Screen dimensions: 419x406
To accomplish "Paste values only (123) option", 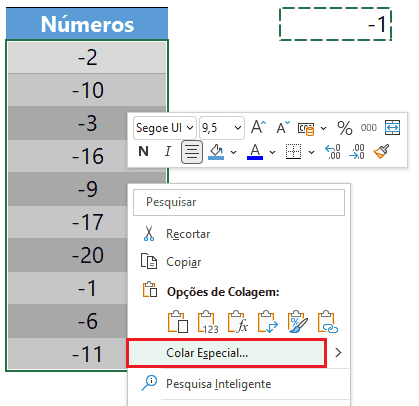I will point(208,322).
